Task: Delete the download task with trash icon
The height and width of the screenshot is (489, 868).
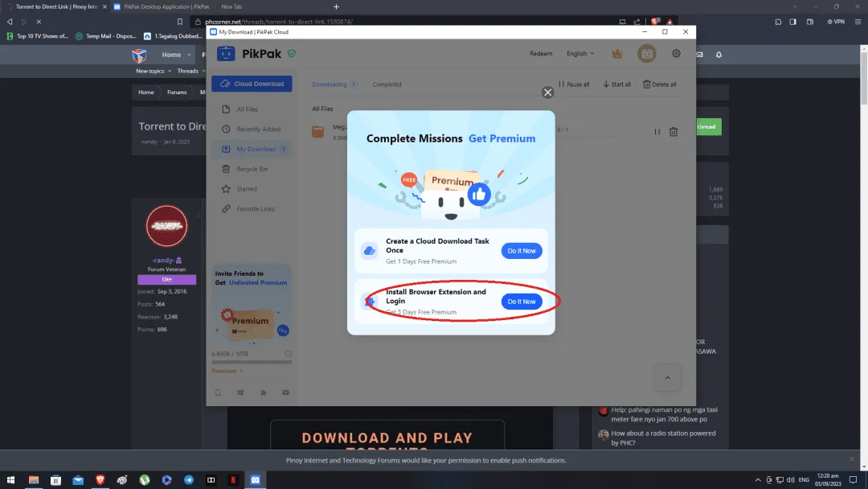Action: [x=674, y=132]
